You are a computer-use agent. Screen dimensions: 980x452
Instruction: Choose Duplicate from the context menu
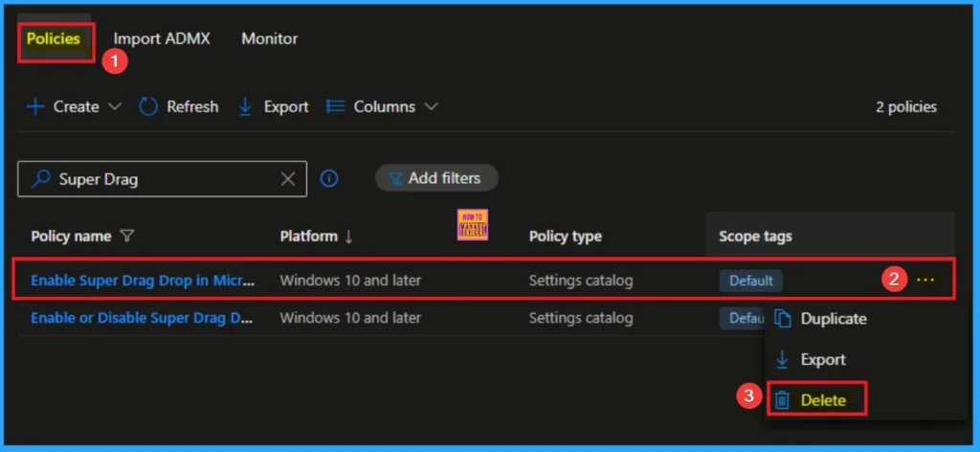pos(834,319)
